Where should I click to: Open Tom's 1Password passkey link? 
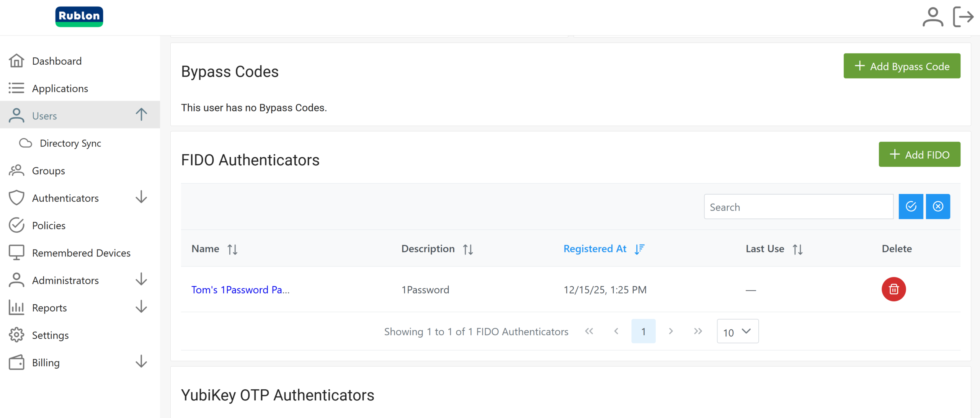pos(240,290)
